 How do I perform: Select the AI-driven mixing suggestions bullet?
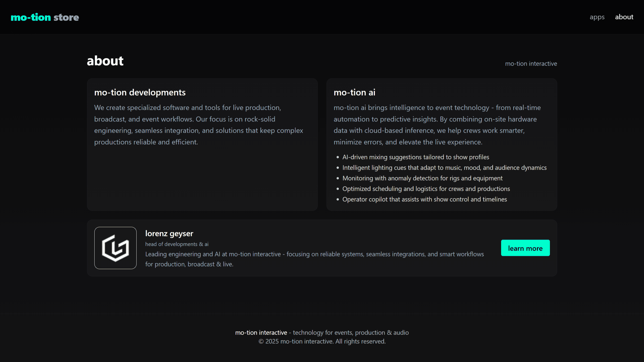click(416, 157)
